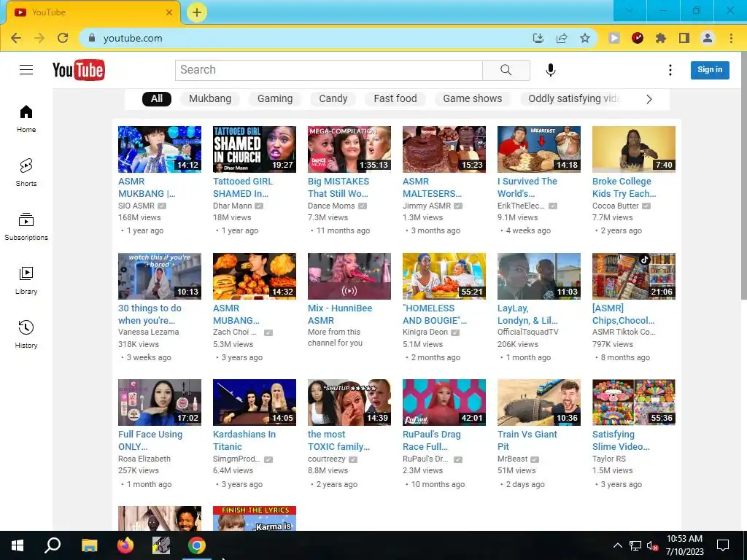Open Broke College Kids Try Each... title
Viewport: 747px width, 560px height.
tap(624, 187)
